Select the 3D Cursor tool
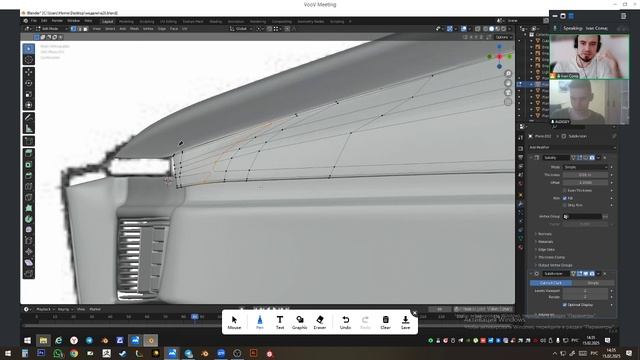Viewport: 640px width, 360px height. (x=29, y=60)
